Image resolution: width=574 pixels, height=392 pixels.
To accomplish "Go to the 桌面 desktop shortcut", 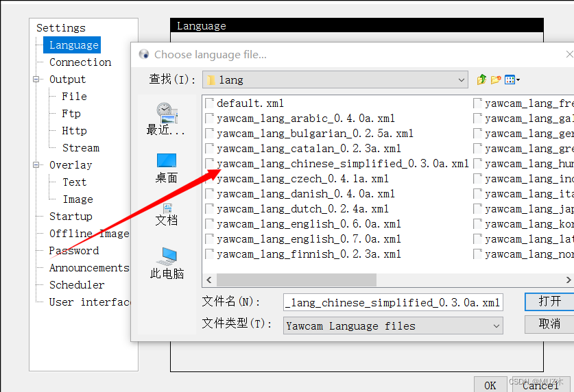I will 167,168.
